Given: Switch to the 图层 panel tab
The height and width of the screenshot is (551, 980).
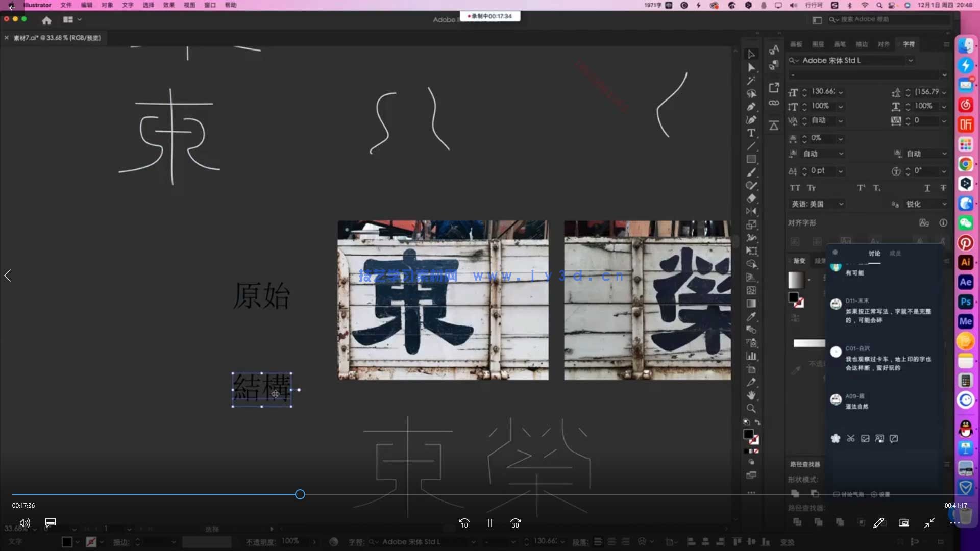Looking at the screenshot, I should (818, 44).
